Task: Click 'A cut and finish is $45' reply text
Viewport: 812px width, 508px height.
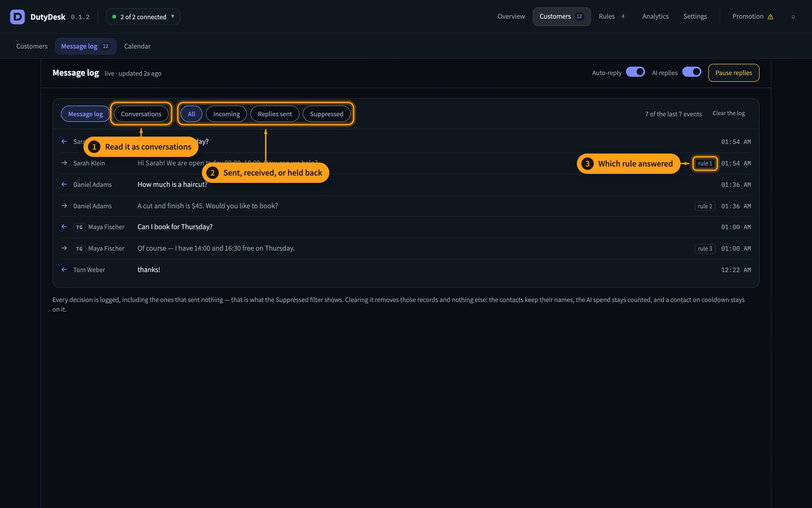Action: pyautogui.click(x=208, y=206)
